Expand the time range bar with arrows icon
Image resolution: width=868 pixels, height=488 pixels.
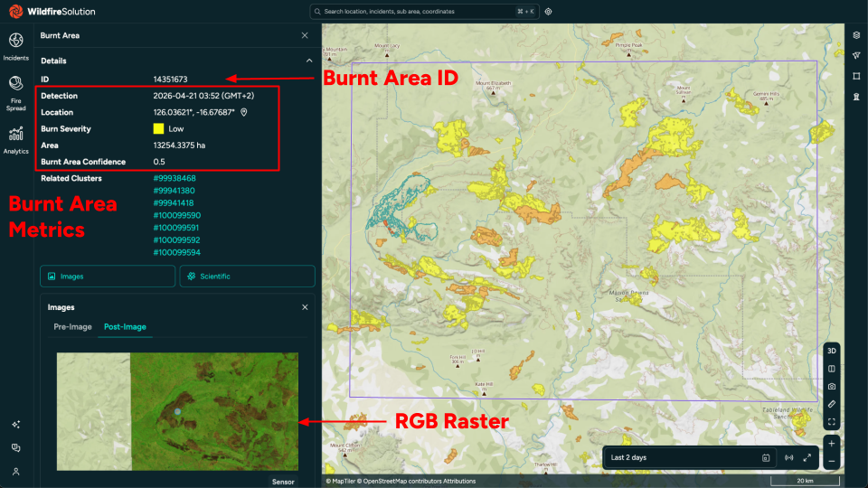[807, 457]
